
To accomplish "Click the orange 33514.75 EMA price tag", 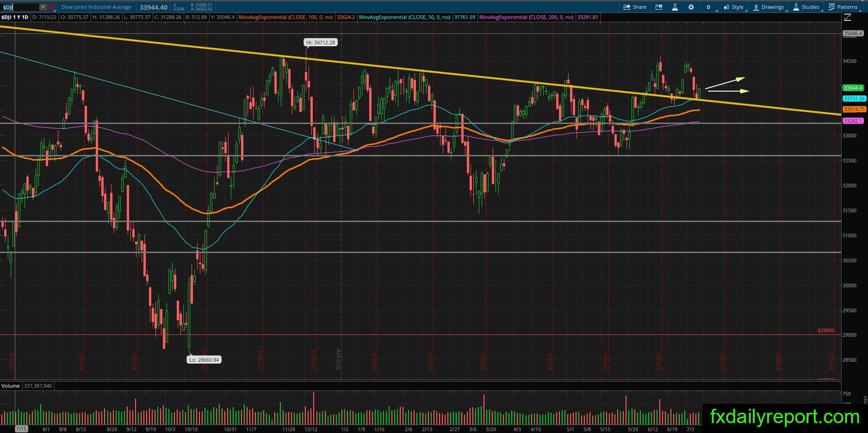I will coord(854,110).
